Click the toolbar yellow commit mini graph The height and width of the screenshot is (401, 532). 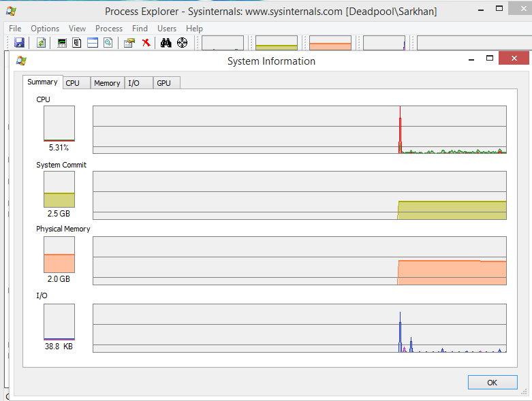coord(277,43)
